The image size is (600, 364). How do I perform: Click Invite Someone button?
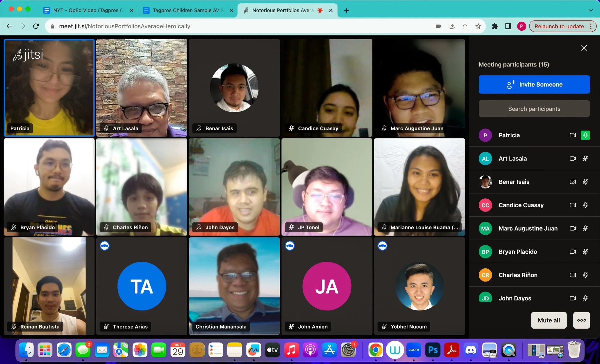click(x=534, y=85)
